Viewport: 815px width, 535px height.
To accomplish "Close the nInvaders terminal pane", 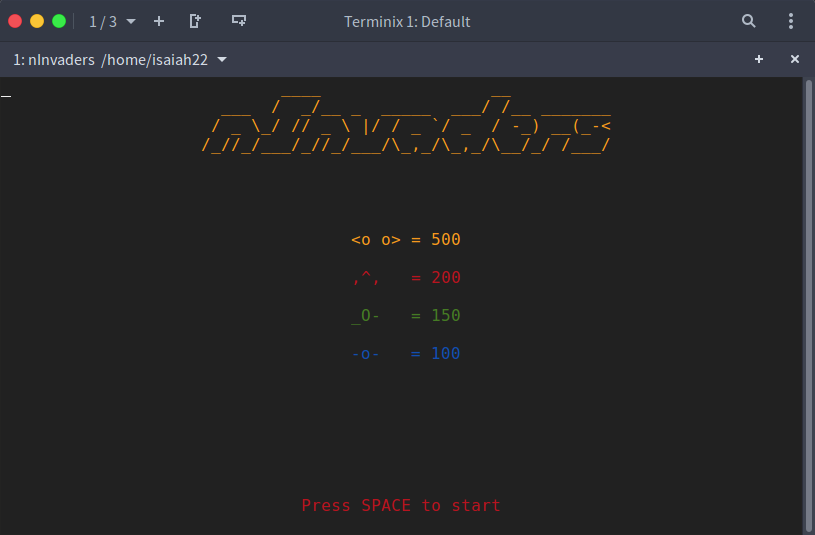I will click(795, 59).
